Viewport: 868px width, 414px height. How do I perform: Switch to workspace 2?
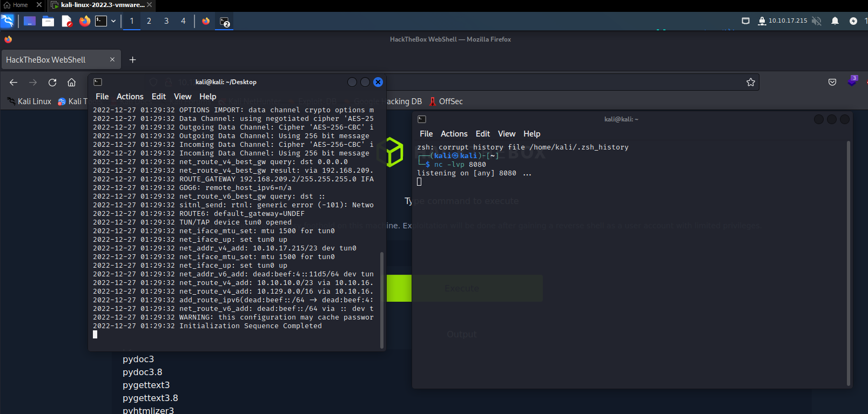point(149,21)
